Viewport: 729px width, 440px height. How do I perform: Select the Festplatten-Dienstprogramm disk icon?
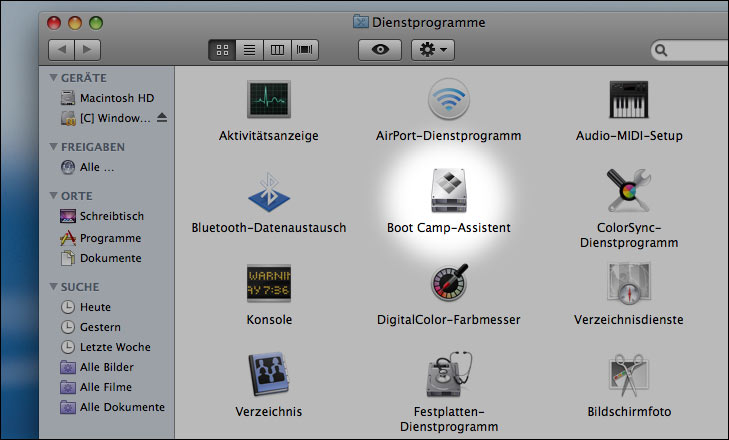[x=449, y=374]
